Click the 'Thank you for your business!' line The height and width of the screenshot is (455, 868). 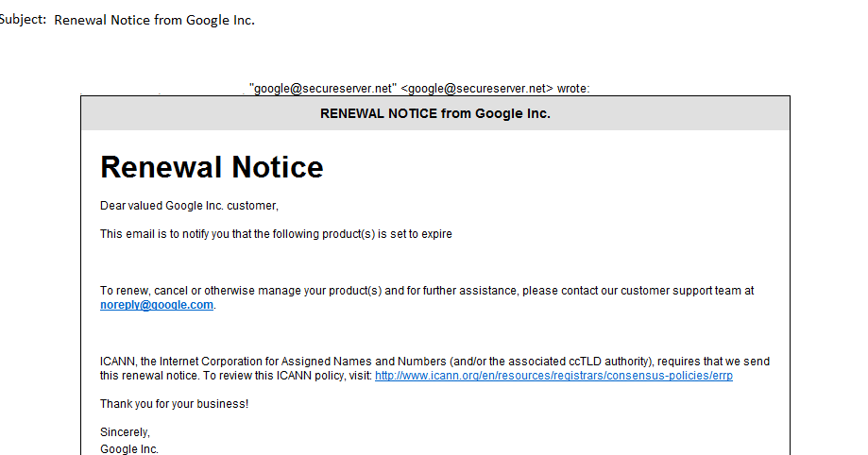pyautogui.click(x=175, y=404)
